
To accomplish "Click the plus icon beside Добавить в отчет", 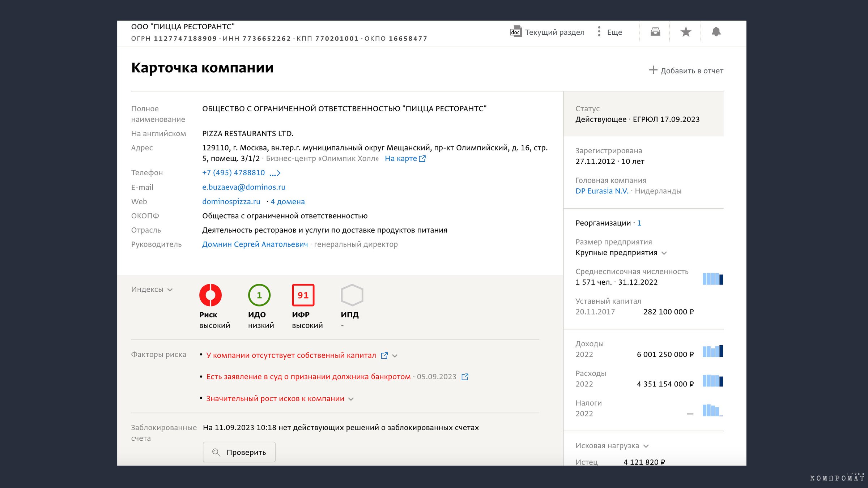I will pos(653,70).
